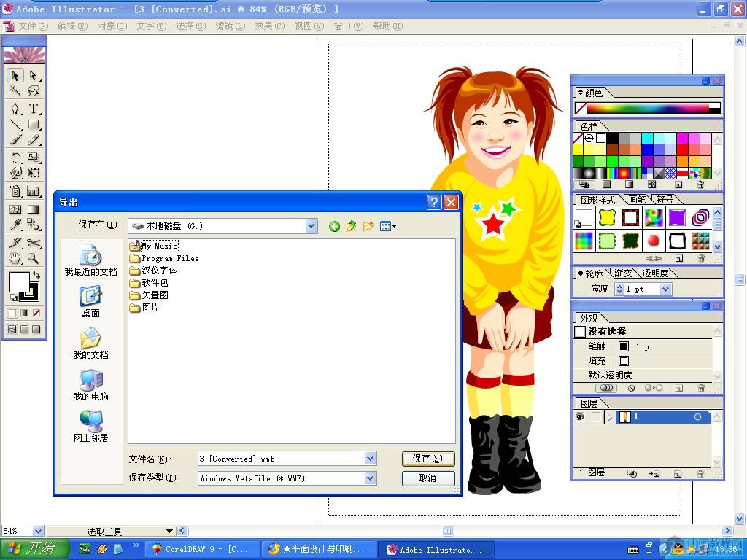Select the Free Transform tool
747x560 pixels.
coord(33,173)
